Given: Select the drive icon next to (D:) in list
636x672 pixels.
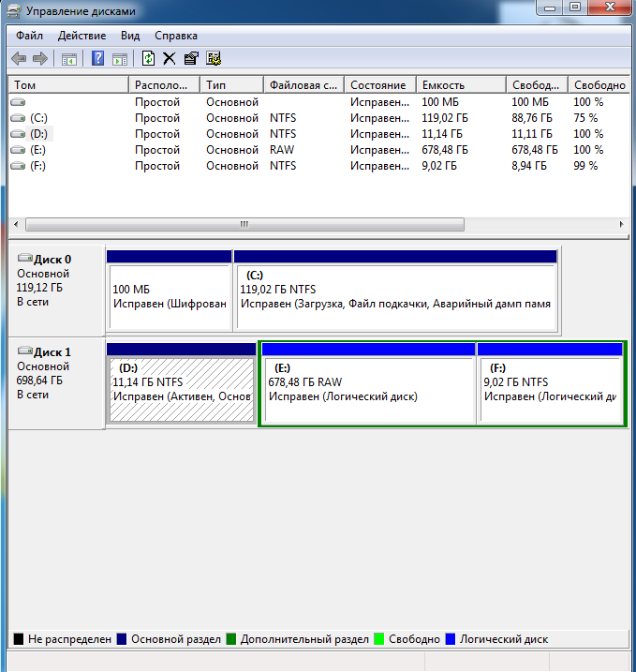Looking at the screenshot, I should click(18, 134).
